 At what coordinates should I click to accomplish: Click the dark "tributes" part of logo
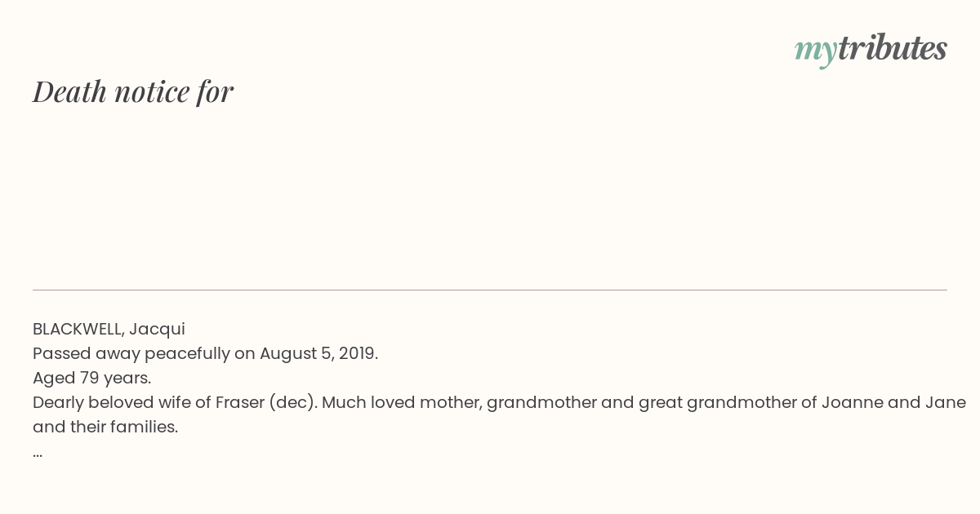pos(893,47)
